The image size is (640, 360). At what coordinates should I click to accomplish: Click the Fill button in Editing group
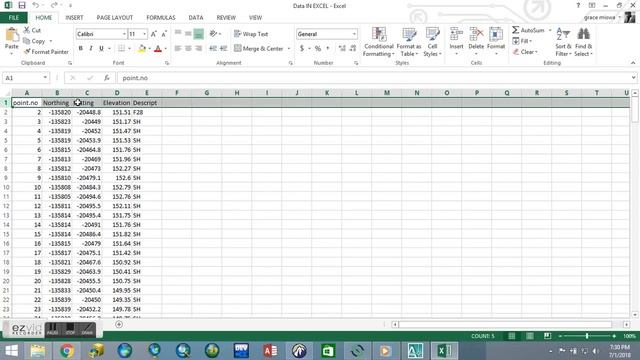pos(522,41)
